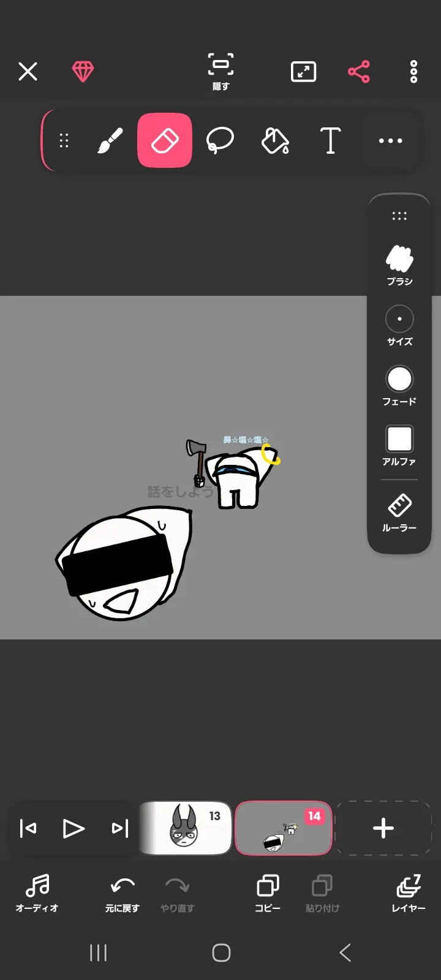Screen dimensions: 441x980
Task: Select the text tool
Action: click(330, 140)
